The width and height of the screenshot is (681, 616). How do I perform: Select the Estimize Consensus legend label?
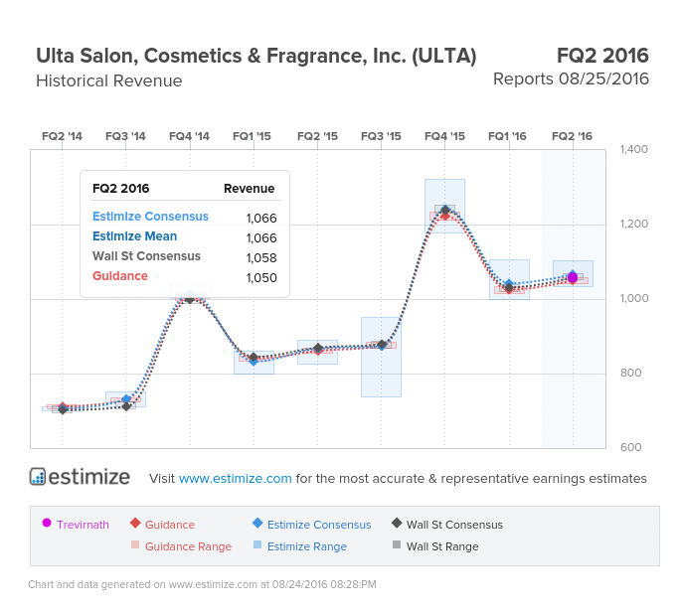coord(319,525)
